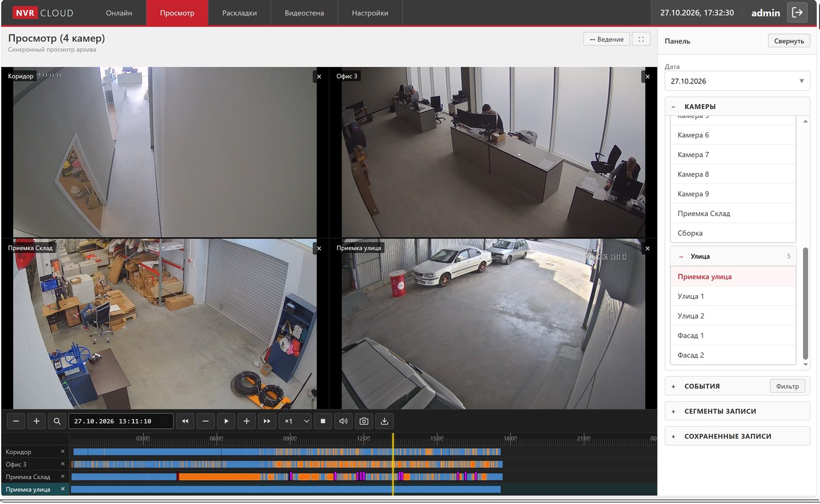This screenshot has width=820, height=504.
Task: Open the date dropdown showing 27.10.2026
Action: [737, 81]
